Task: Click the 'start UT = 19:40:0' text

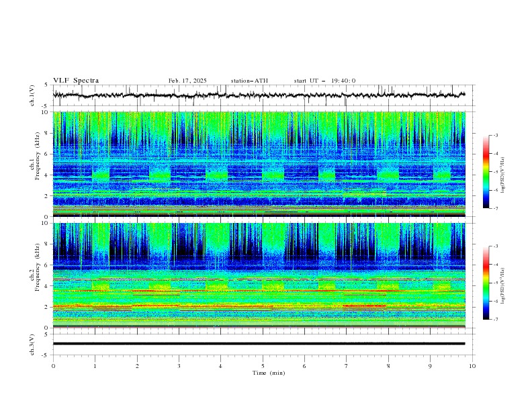Action: pos(324,81)
